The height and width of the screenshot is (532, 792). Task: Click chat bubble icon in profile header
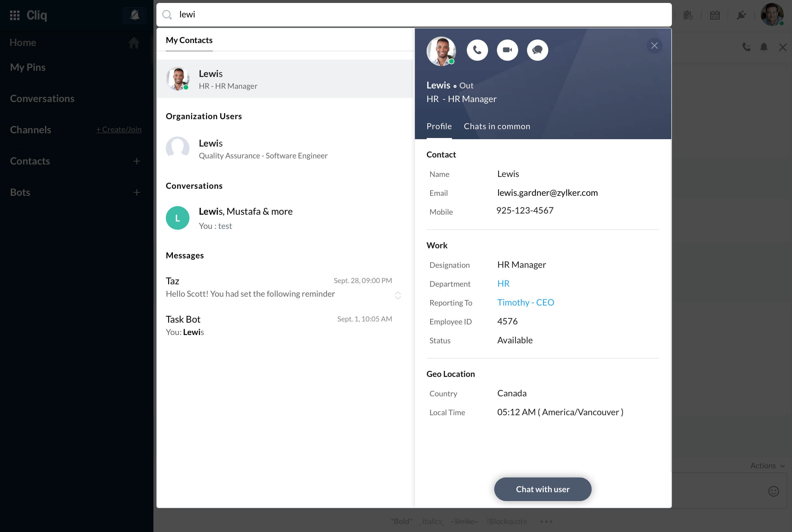(537, 50)
